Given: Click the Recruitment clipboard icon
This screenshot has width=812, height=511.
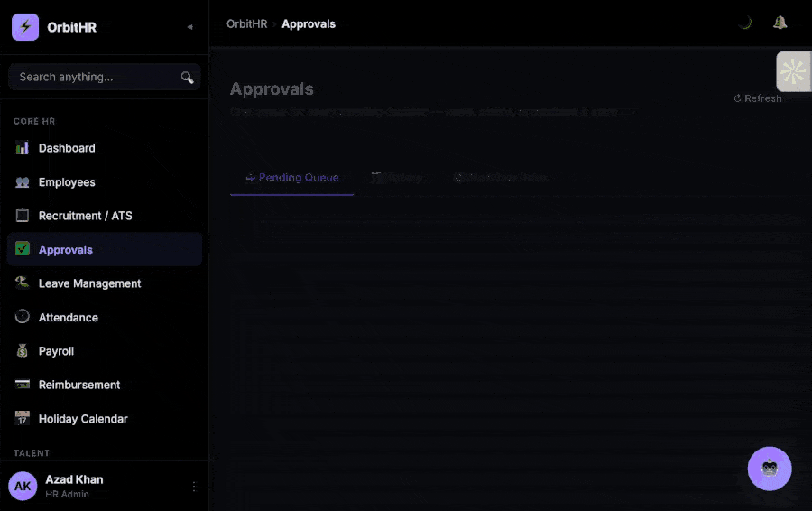Looking at the screenshot, I should [x=23, y=215].
